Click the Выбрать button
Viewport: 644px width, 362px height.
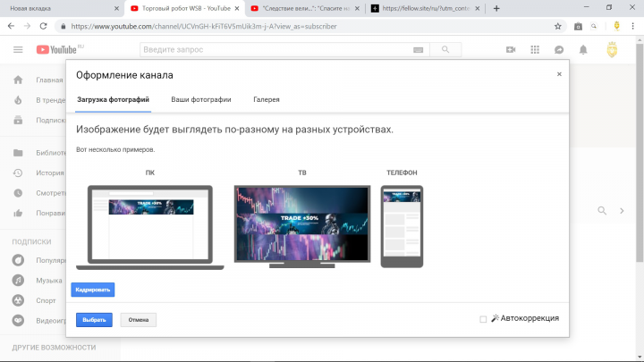(94, 320)
